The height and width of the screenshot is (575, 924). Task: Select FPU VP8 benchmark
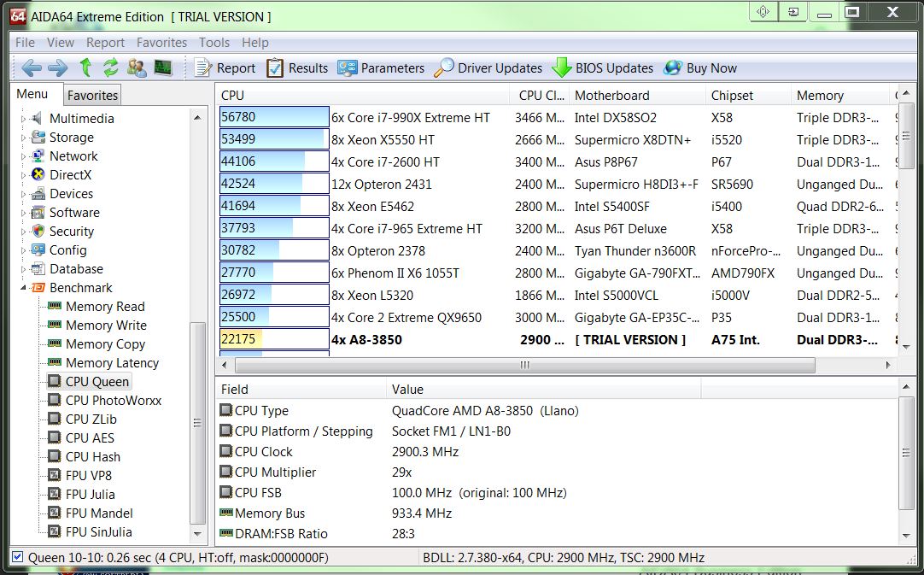coord(89,475)
